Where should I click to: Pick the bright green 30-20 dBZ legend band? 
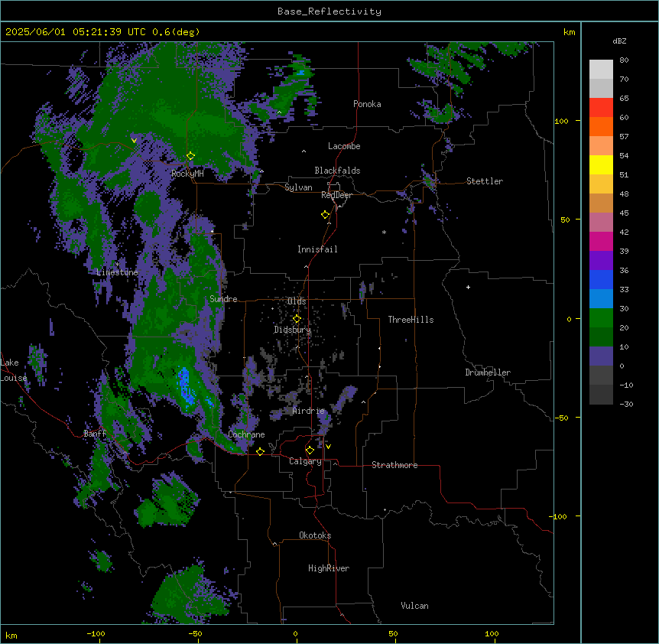[601, 318]
